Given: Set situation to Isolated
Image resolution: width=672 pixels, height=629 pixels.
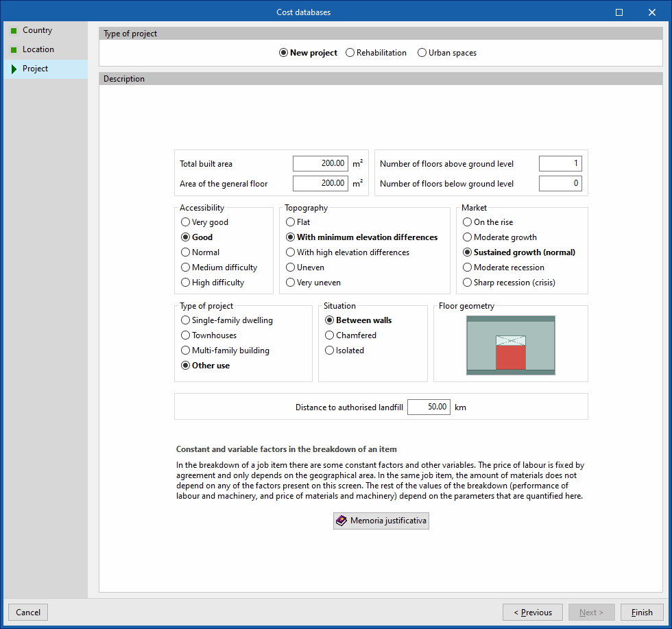Looking at the screenshot, I should point(344,351).
